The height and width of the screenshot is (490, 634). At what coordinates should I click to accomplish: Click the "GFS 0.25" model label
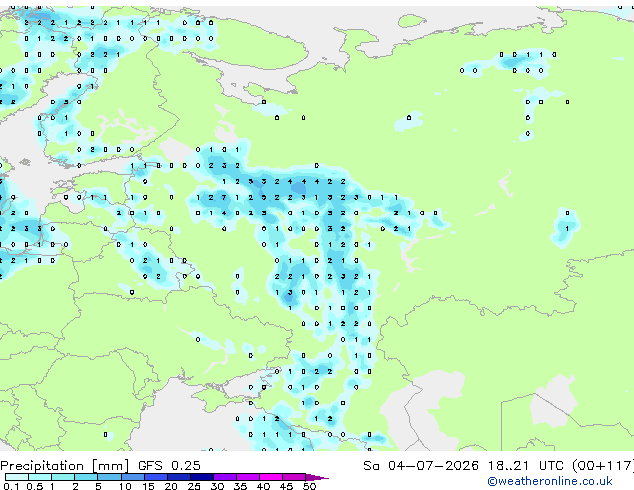[169, 466]
